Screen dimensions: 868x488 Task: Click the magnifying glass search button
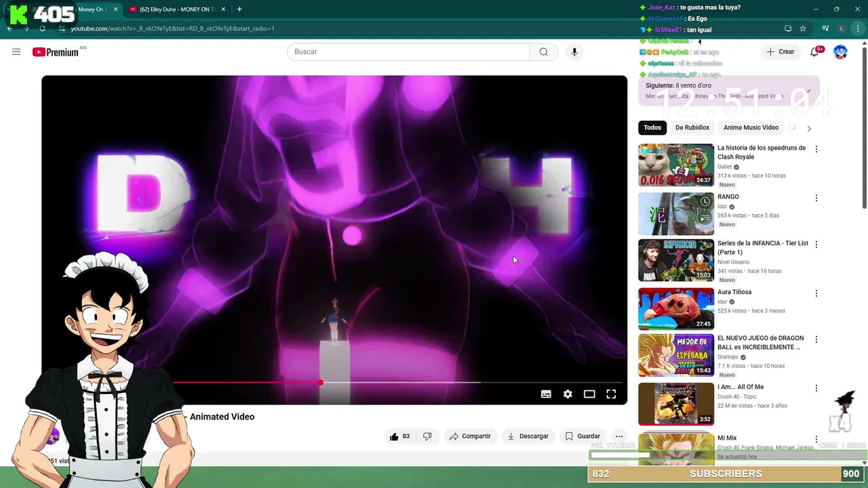point(544,52)
